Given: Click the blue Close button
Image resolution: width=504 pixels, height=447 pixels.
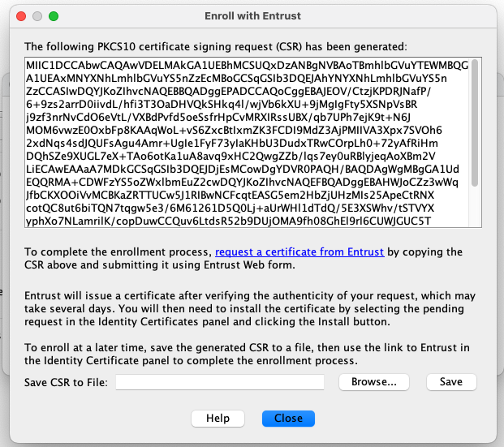Looking at the screenshot, I should 288,419.
